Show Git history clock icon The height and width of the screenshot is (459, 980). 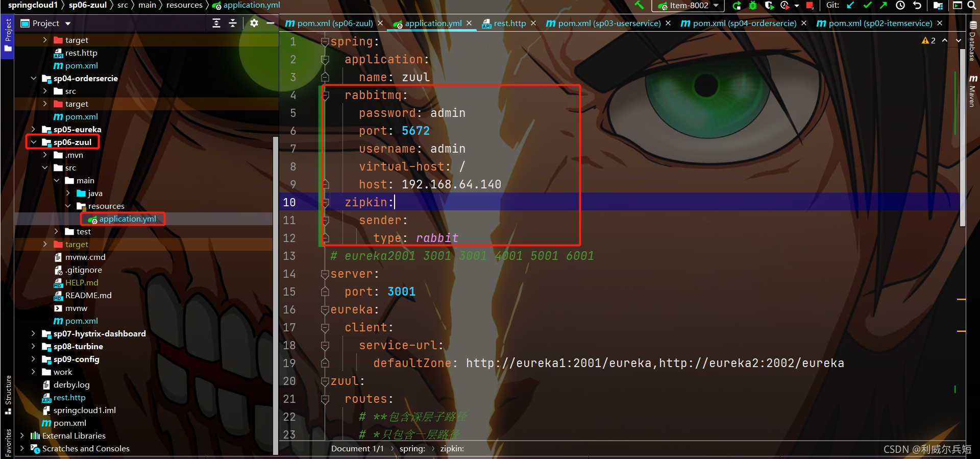[x=900, y=5]
